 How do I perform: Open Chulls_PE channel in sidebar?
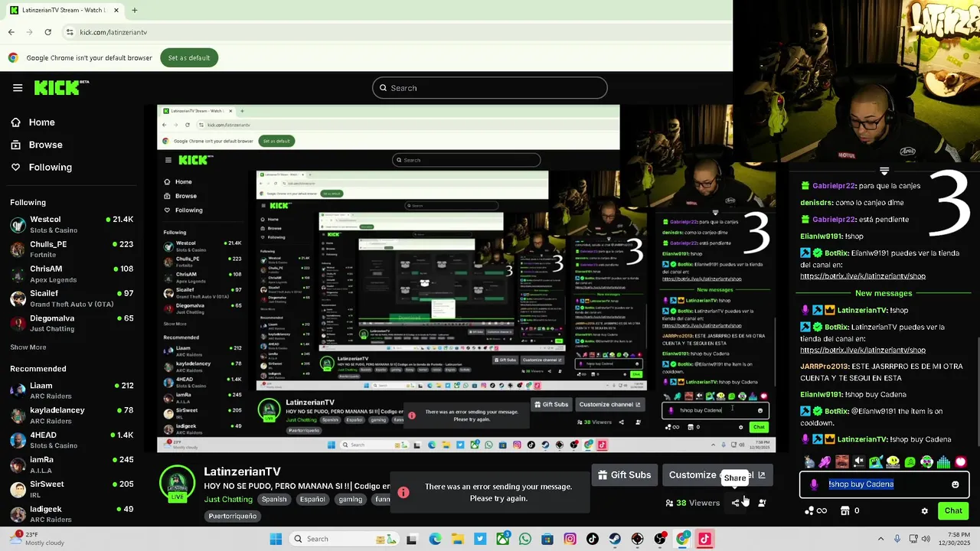click(72, 249)
